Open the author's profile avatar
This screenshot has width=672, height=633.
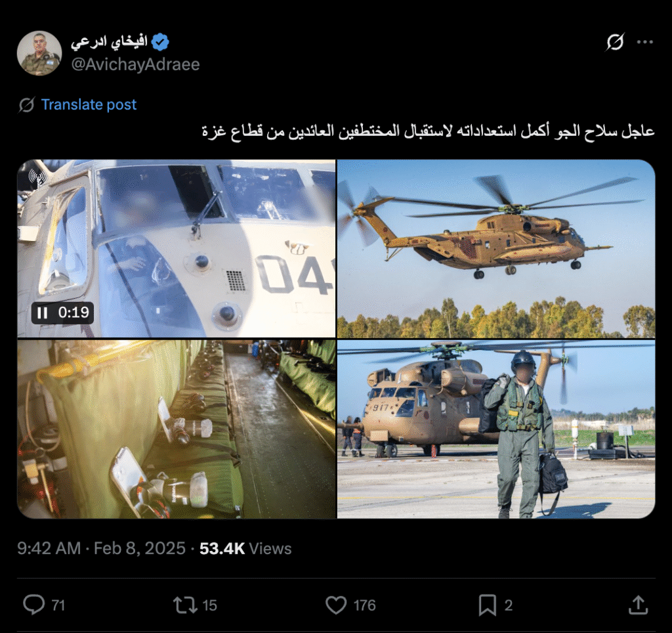pyautogui.click(x=39, y=53)
